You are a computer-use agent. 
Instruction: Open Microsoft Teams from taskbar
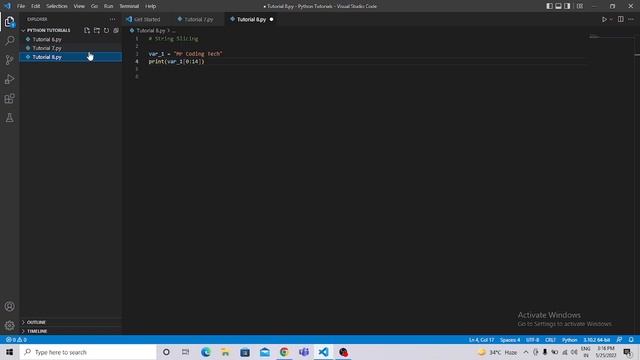[x=304, y=352]
